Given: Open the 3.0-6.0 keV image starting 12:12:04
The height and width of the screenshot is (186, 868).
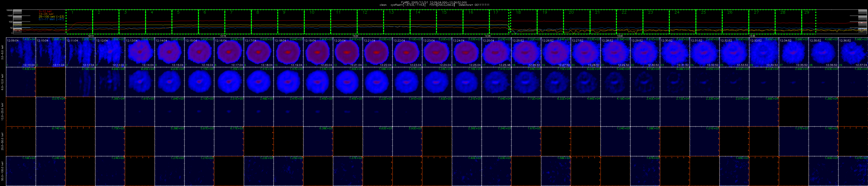Looking at the screenshot, I should point(110,52).
